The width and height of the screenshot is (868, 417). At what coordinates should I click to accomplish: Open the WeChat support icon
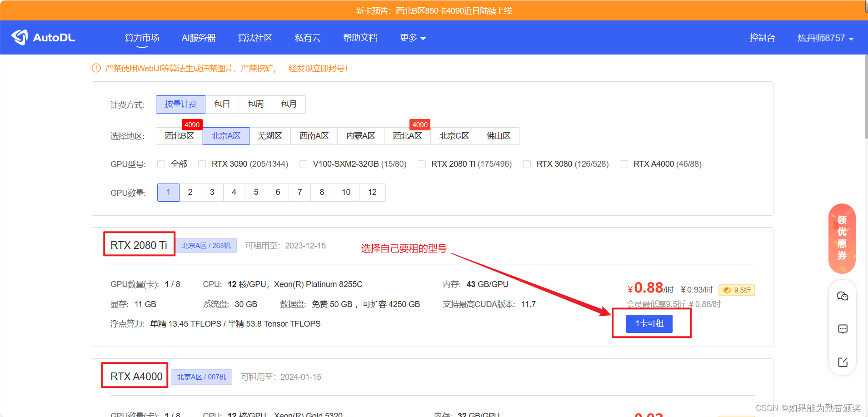(843, 296)
